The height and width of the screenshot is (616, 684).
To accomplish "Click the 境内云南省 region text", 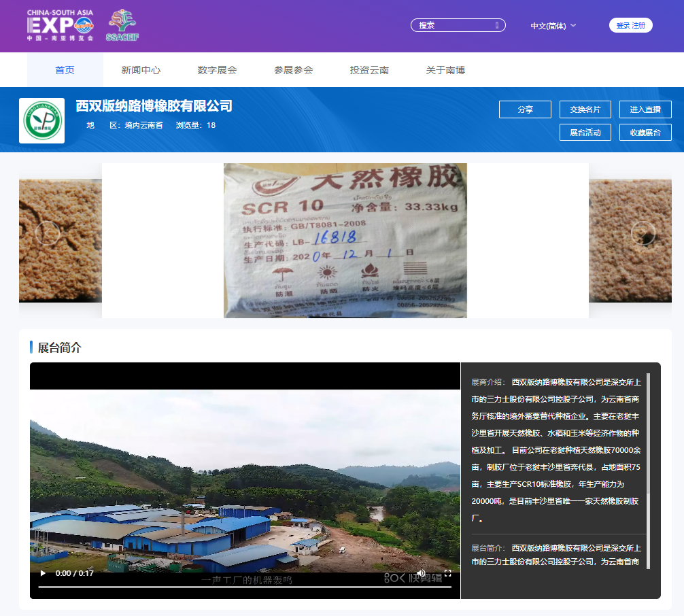I will pos(144,126).
